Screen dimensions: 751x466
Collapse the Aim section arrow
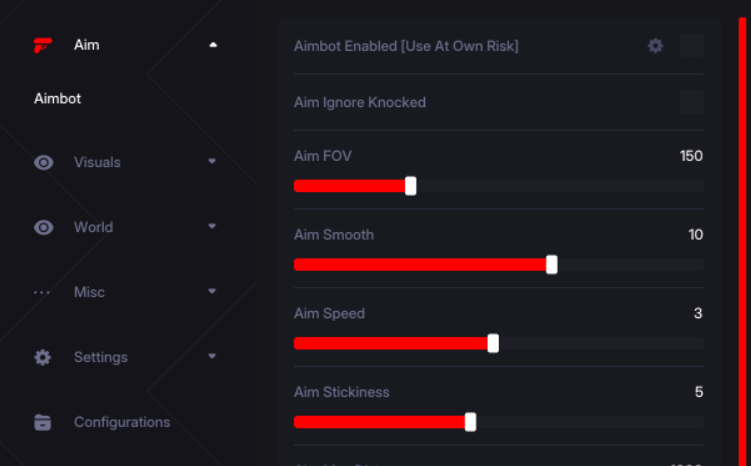coord(213,45)
